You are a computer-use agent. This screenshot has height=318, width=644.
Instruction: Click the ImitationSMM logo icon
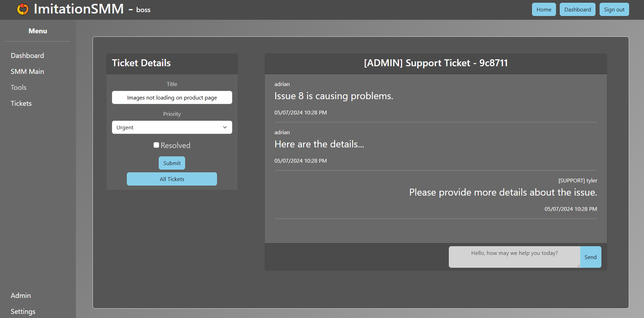point(23,9)
